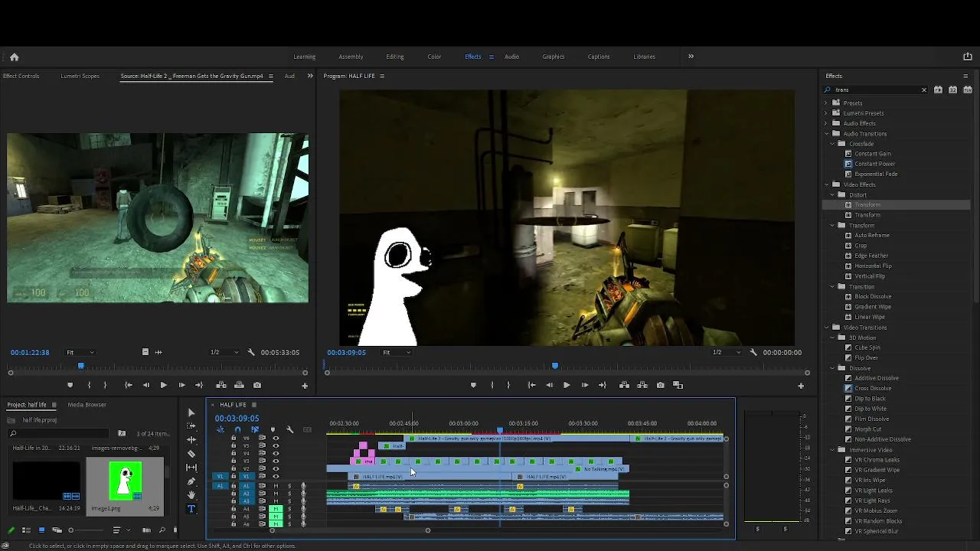Play the Program monitor

(x=567, y=385)
